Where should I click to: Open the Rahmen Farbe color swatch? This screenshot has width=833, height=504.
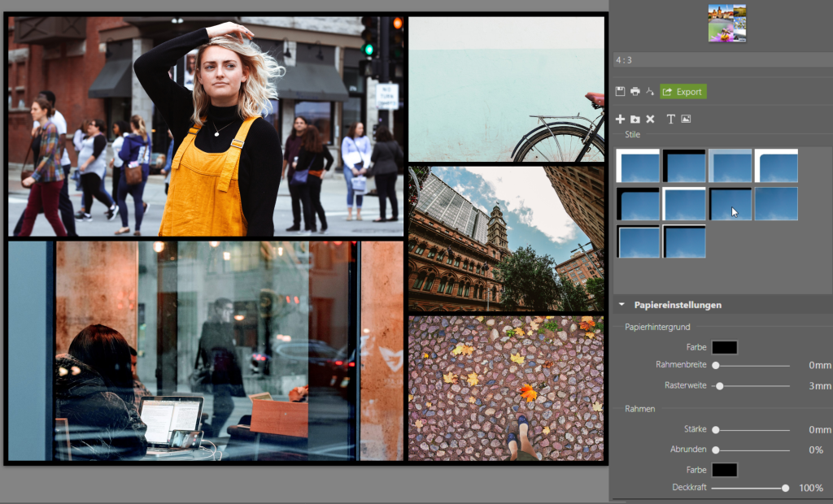724,470
